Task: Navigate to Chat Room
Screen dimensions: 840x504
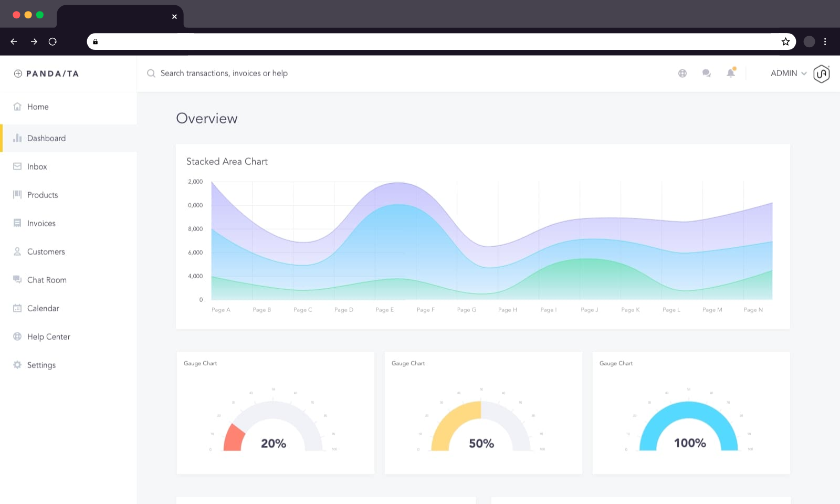Action: pyautogui.click(x=46, y=280)
